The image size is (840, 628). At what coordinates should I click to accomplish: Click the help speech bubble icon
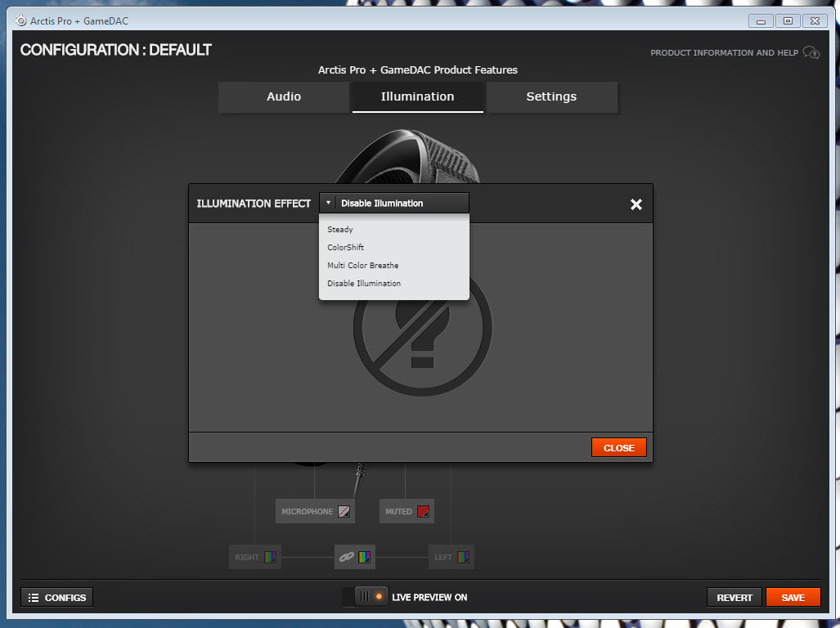(811, 52)
